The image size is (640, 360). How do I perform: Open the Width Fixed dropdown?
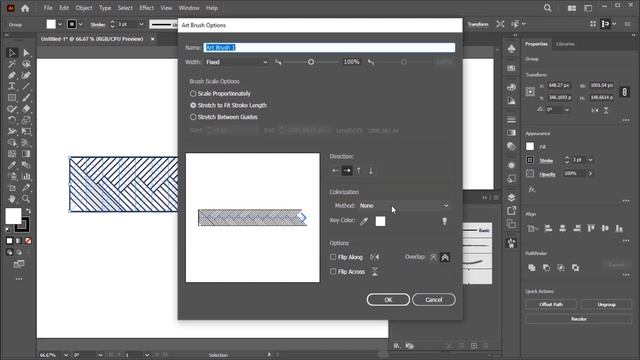[x=237, y=62]
